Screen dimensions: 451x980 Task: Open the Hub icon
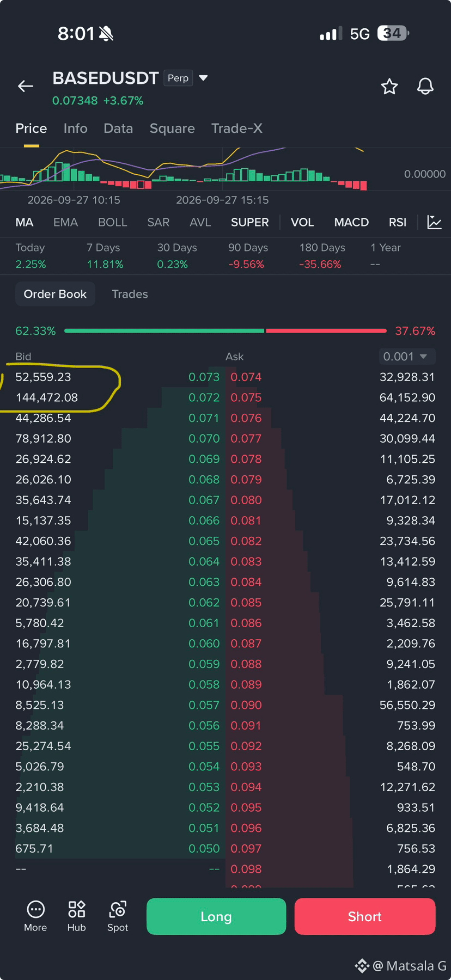tap(76, 916)
